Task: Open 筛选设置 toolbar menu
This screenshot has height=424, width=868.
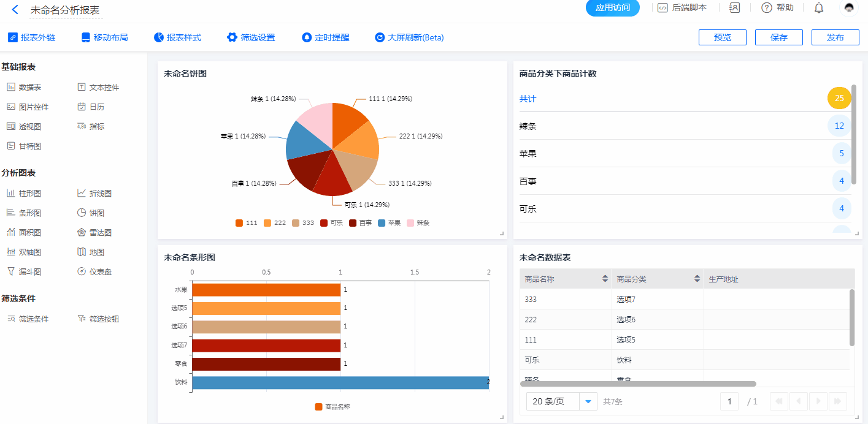Action: point(251,37)
